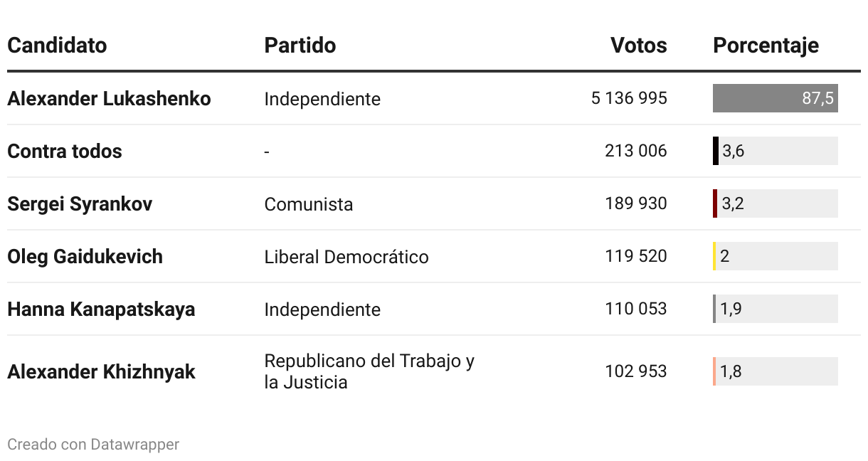Image resolution: width=868 pixels, height=461 pixels.
Task: Click the Votos column header
Action: (x=638, y=46)
